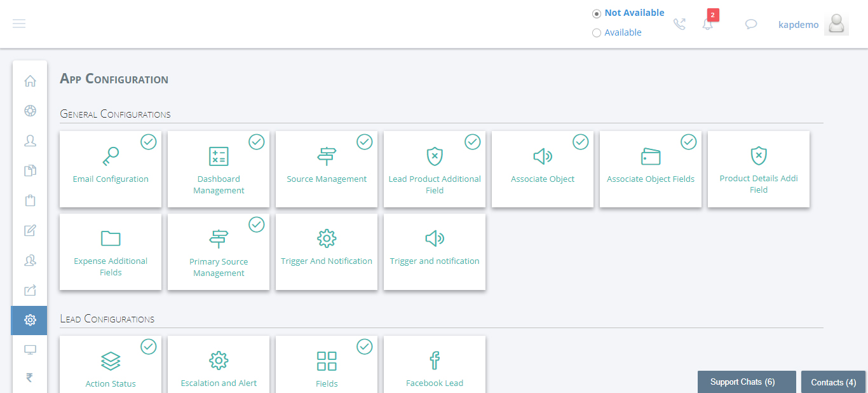
Task: Click the Email Configuration key icon
Action: tap(111, 156)
